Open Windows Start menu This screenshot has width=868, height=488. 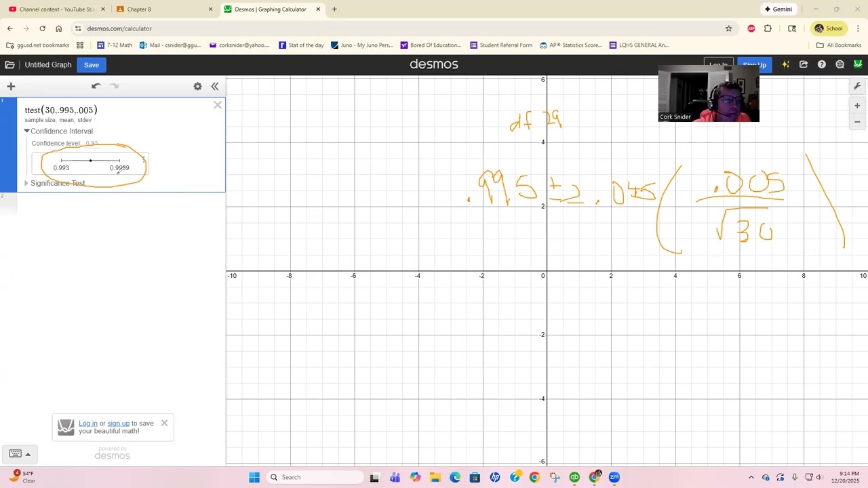click(254, 477)
